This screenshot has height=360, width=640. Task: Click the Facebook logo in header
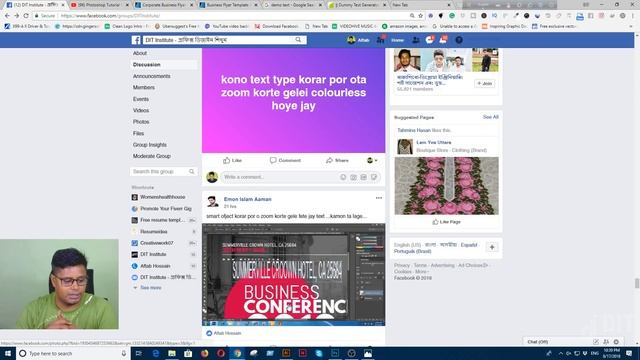pyautogui.click(x=136, y=40)
